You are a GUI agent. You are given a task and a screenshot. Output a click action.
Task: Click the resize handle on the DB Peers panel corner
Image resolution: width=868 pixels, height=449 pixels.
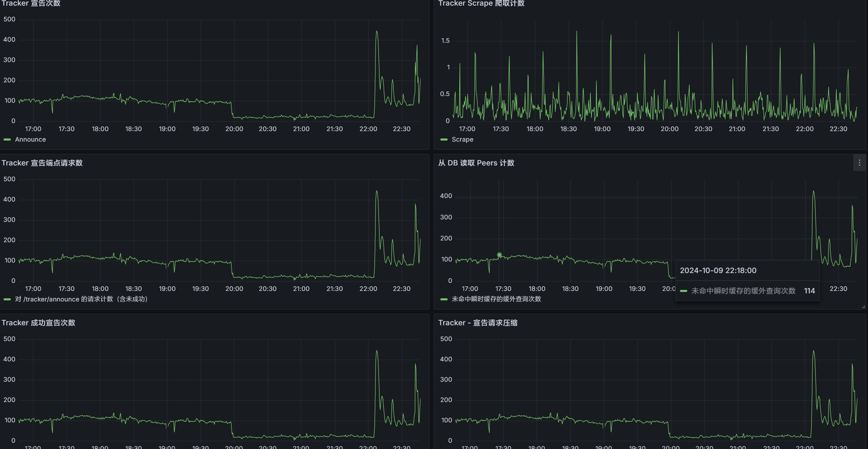pyautogui.click(x=863, y=307)
